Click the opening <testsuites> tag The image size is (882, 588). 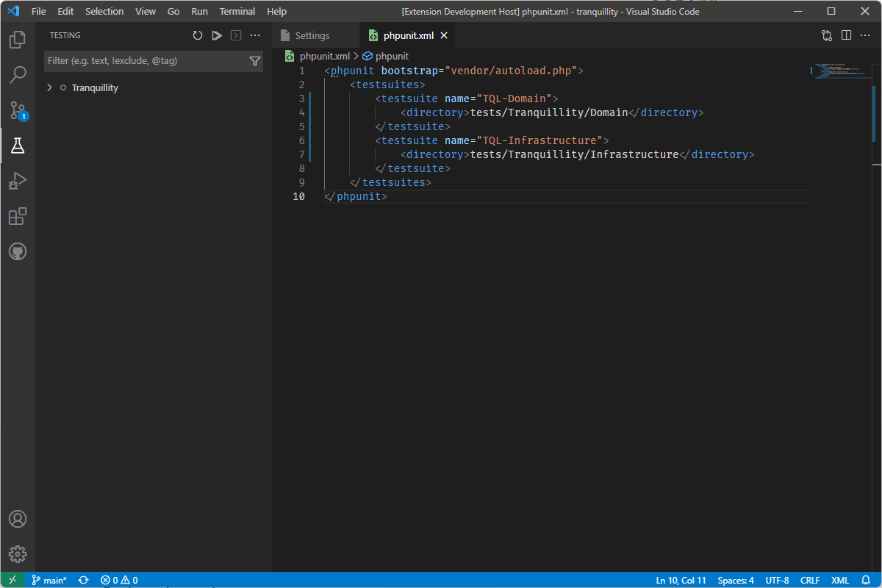point(387,85)
